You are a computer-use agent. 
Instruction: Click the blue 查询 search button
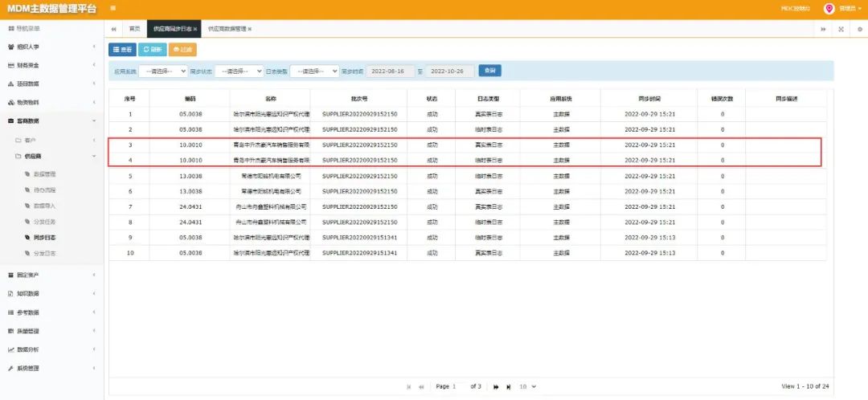pos(490,71)
